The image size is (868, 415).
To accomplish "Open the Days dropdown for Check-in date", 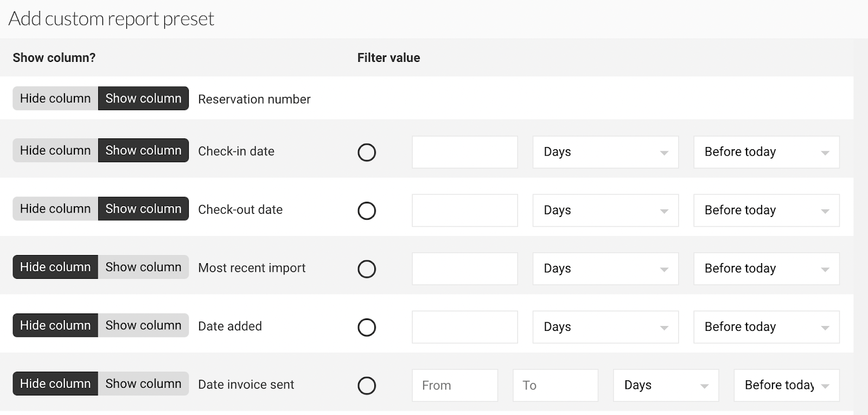I will pos(605,152).
